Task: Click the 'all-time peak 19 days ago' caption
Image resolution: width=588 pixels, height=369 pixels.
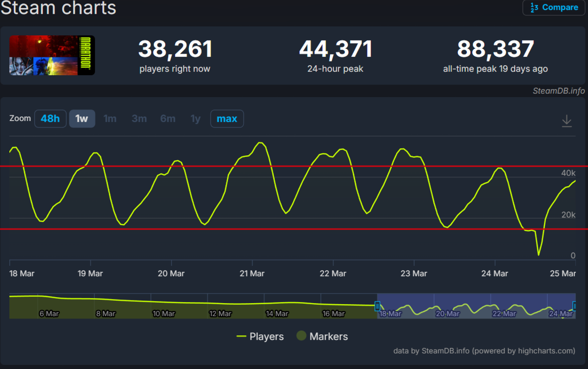Action: (495, 69)
